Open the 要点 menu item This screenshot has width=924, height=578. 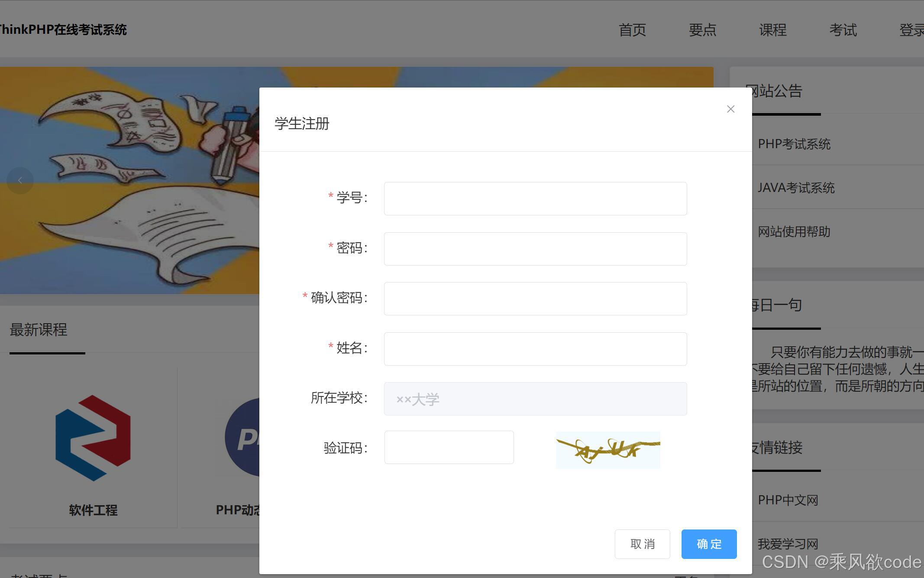pyautogui.click(x=702, y=29)
